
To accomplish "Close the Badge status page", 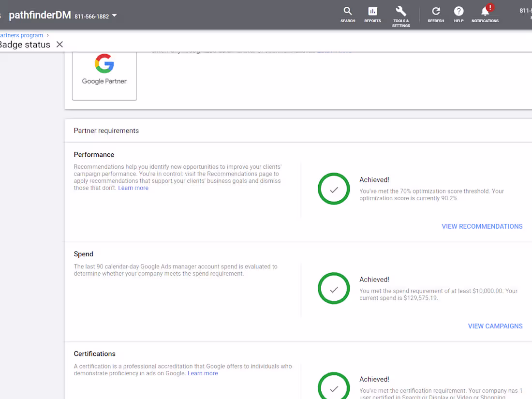I will (x=59, y=44).
